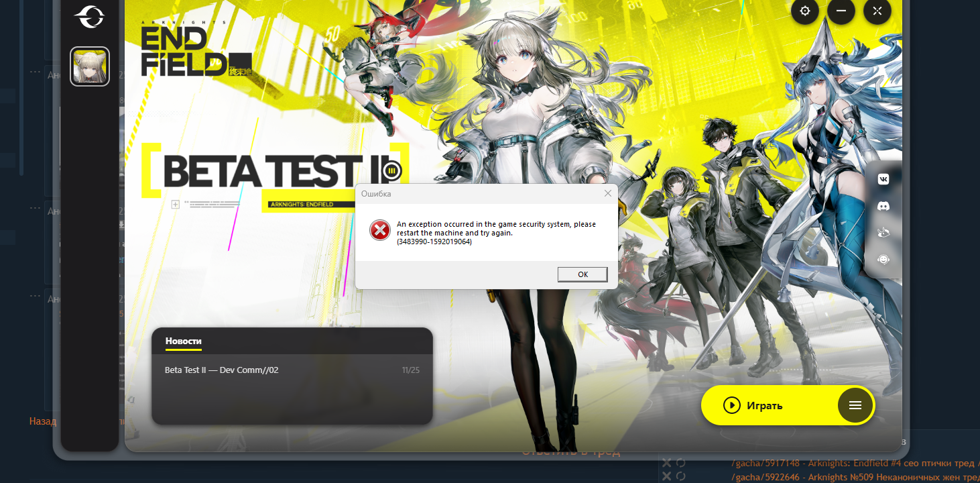Screen dimensions: 980x483
Task: Click the launcher logo at top of sidebar
Action: tap(90, 16)
